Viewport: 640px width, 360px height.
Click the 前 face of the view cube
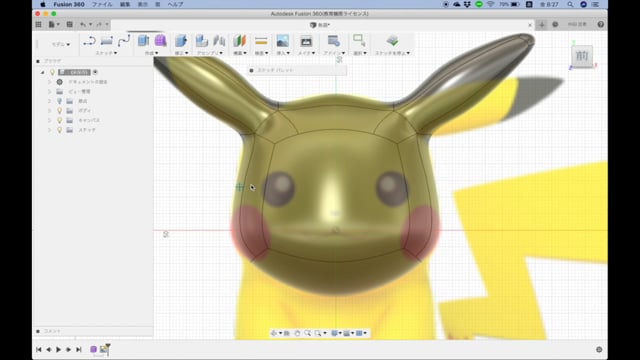point(582,56)
